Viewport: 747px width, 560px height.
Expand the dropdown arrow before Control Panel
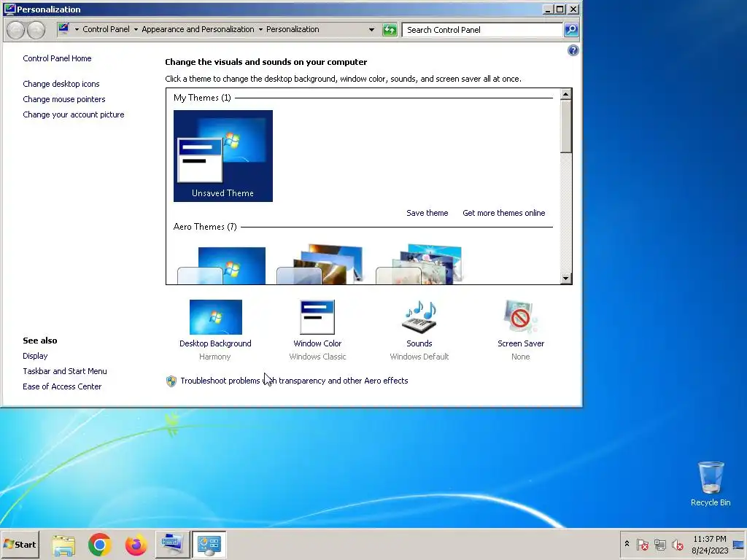(x=77, y=29)
